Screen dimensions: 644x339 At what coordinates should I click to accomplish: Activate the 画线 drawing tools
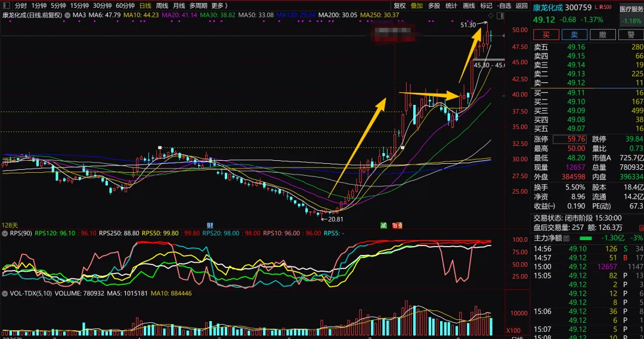469,6
